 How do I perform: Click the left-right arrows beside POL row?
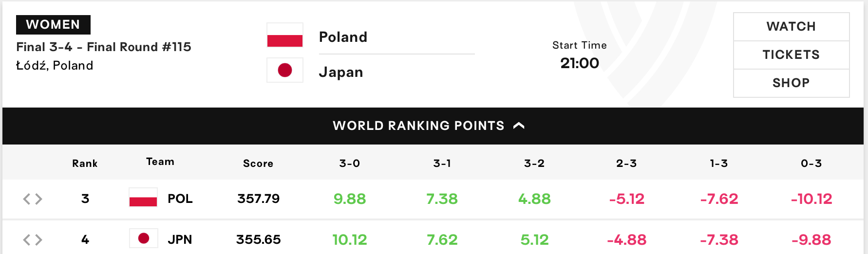click(33, 199)
